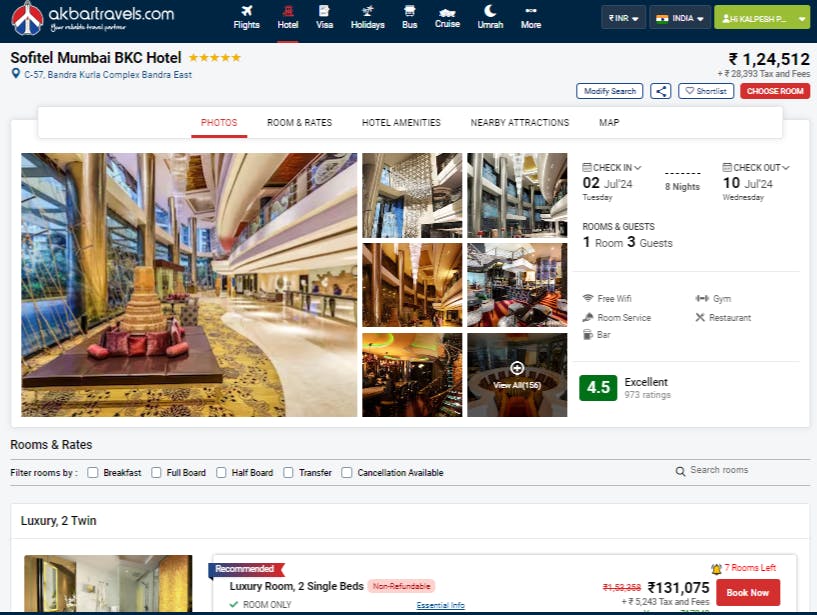Click the search magnifier in rooms search
Image resolution: width=817 pixels, height=615 pixels.
tap(680, 471)
